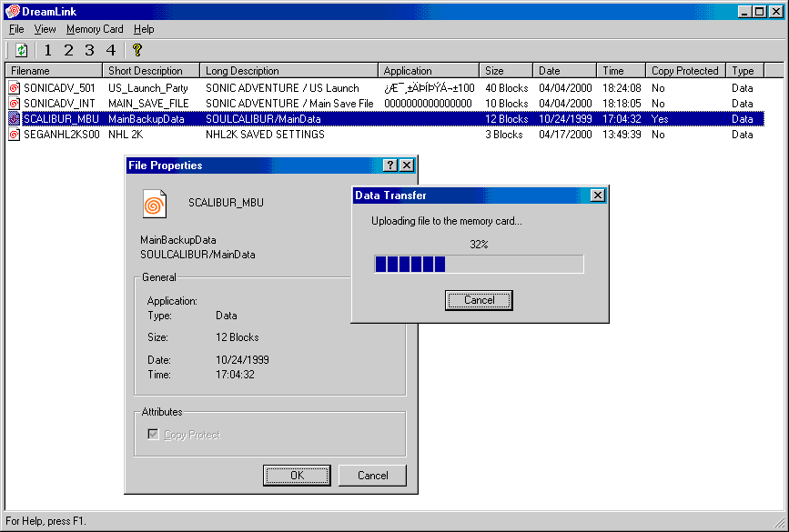Click the SONICADV_501 file icon
Screen dimensions: 789x532
(x=14, y=88)
